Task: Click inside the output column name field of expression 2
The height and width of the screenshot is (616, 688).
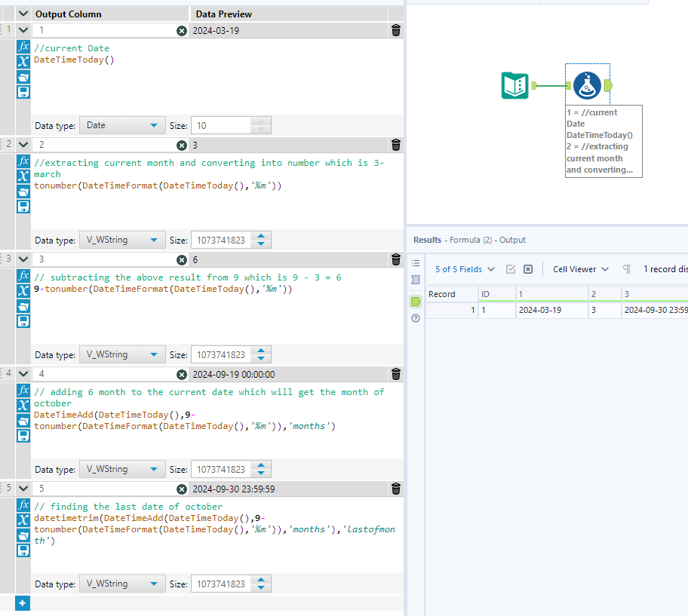Action: [106, 144]
